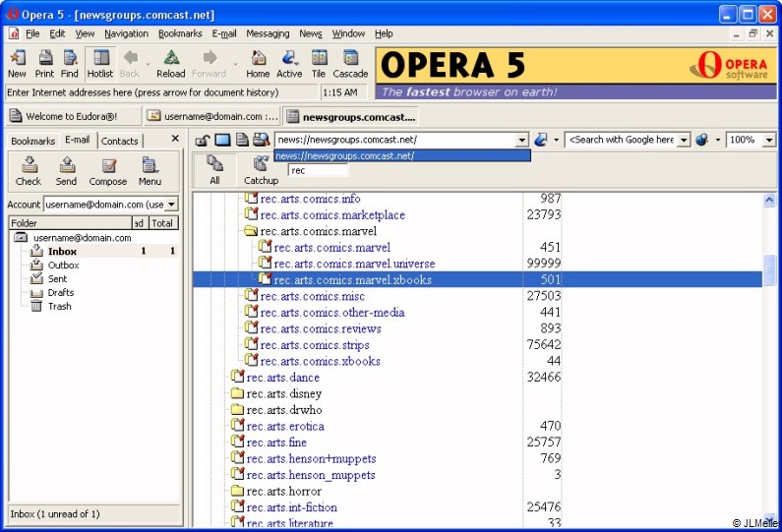This screenshot has width=782, height=532.
Task: Select the Drafts folder
Action: tap(61, 293)
